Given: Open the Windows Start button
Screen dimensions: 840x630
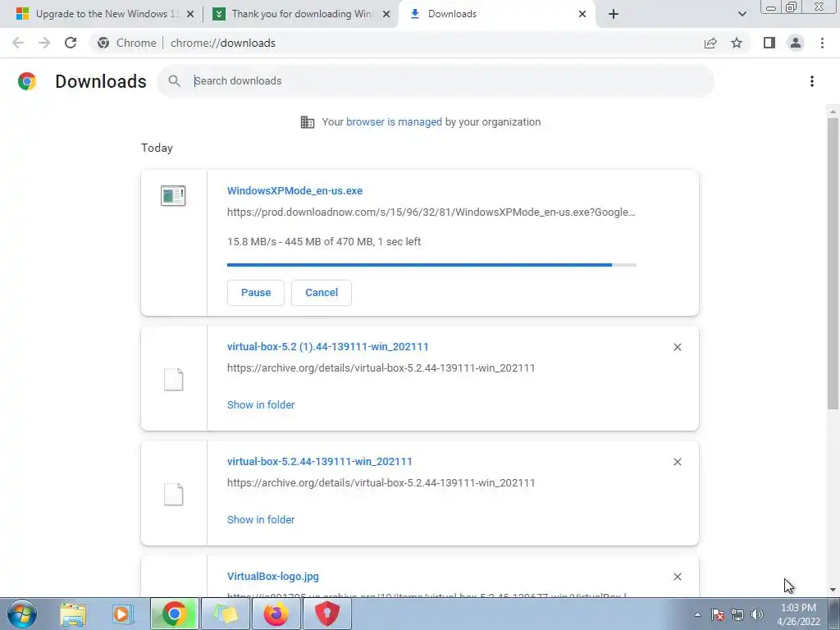Looking at the screenshot, I should [x=22, y=614].
